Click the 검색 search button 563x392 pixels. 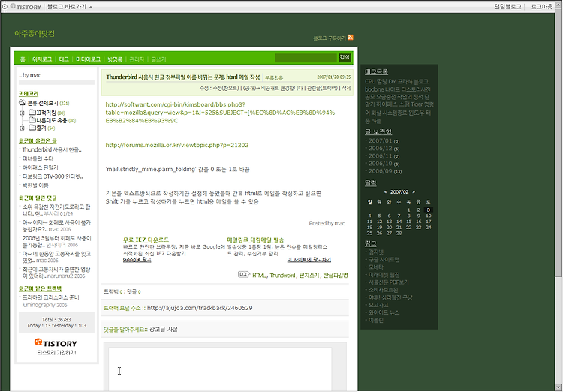click(x=345, y=58)
